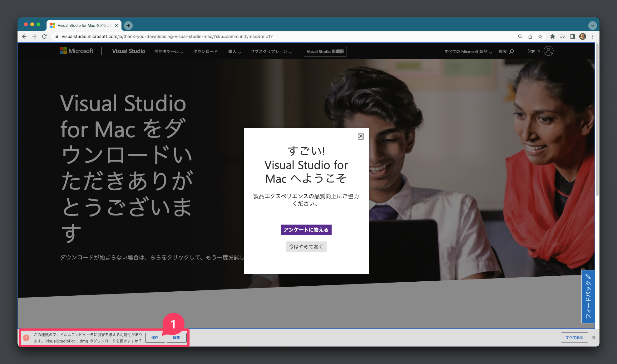
Task: Click the Visual Studio 無償版 button
Action: (x=325, y=51)
